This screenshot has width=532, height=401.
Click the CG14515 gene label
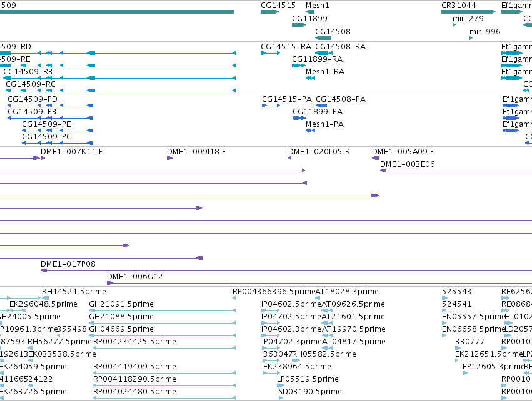[278, 6]
